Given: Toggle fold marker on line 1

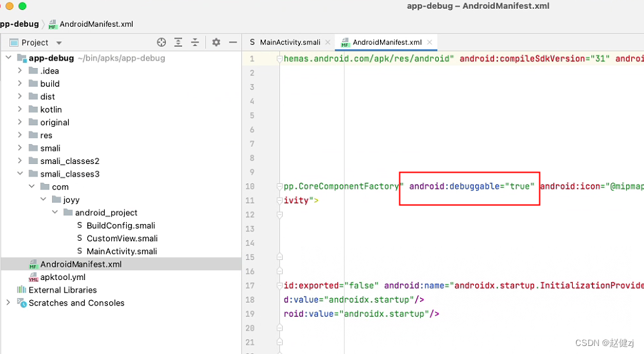Looking at the screenshot, I should tap(280, 59).
